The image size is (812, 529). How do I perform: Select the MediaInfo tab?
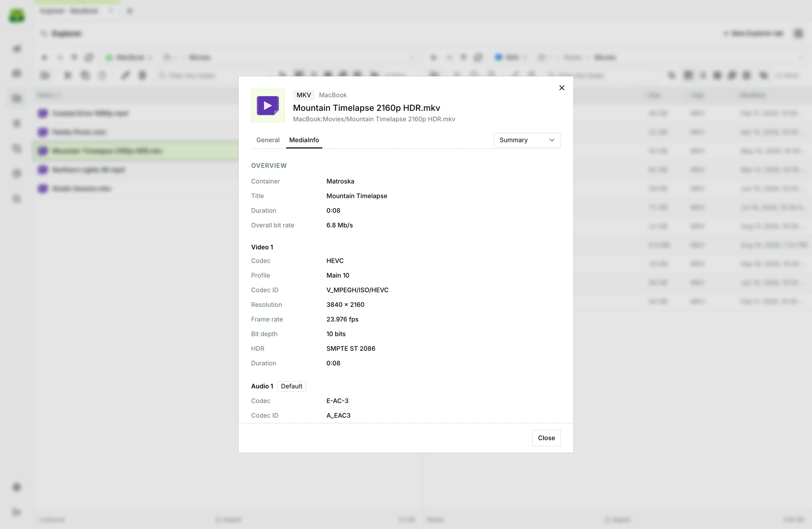(304, 140)
